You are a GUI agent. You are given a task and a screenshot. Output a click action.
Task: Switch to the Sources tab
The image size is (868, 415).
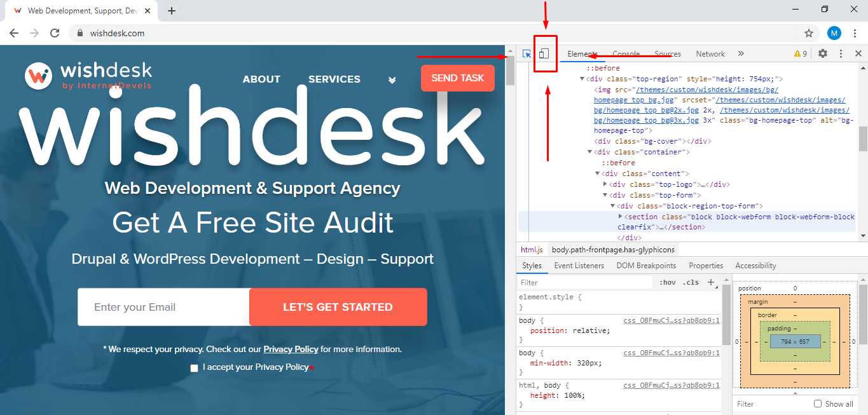point(668,54)
